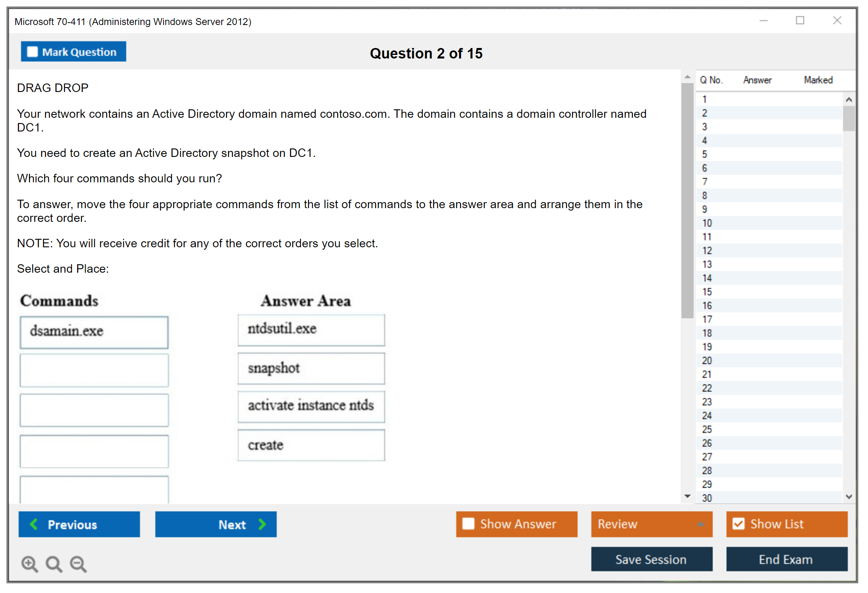Select the dsamain.exe command box
The height and width of the screenshot is (593, 868).
(94, 332)
